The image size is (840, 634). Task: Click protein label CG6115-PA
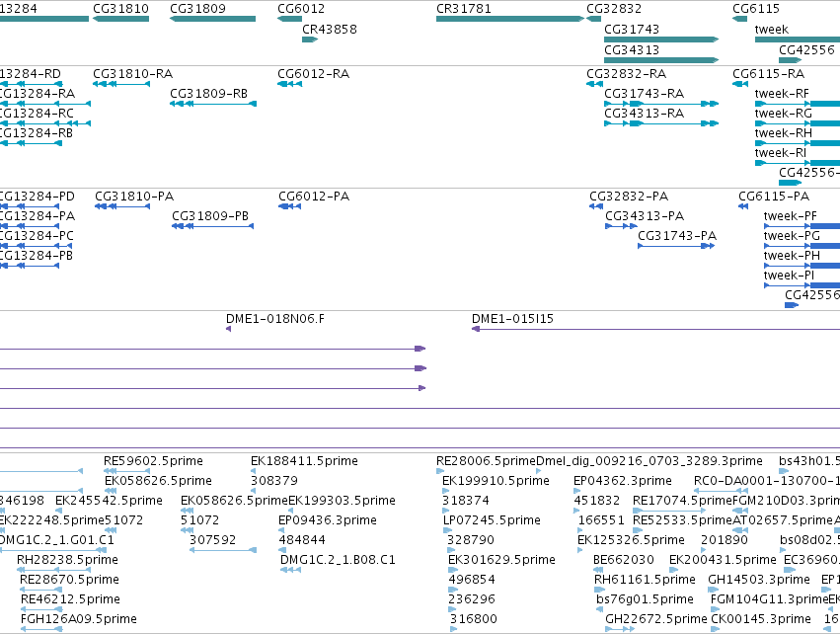774,197
